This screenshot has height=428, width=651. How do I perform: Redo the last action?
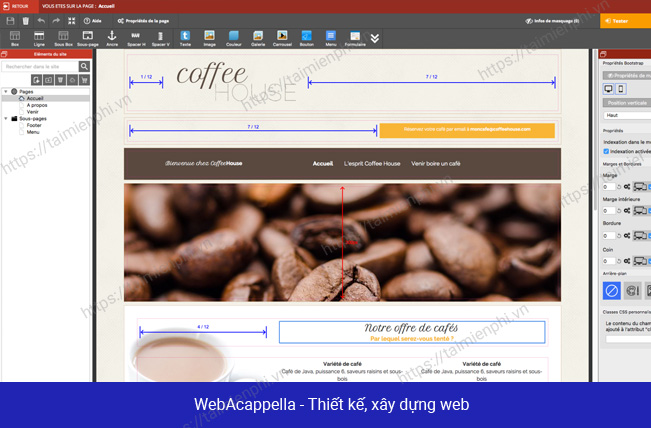56,21
